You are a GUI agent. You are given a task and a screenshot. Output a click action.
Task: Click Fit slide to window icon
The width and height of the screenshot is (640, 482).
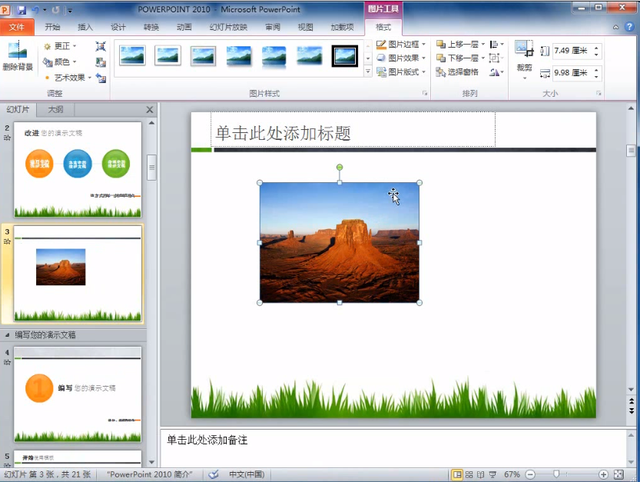(619, 474)
